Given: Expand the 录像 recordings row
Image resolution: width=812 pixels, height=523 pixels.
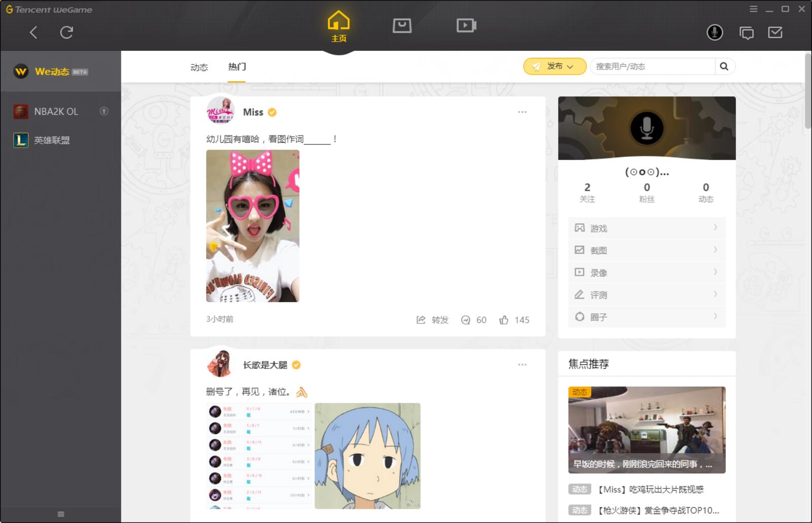Looking at the screenshot, I should (647, 273).
